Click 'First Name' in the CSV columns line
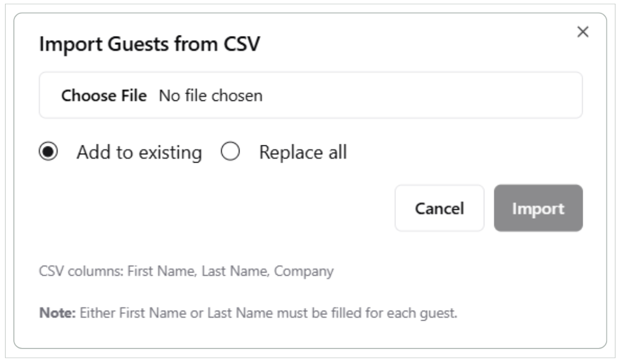The width and height of the screenshot is (621, 364). (x=149, y=272)
